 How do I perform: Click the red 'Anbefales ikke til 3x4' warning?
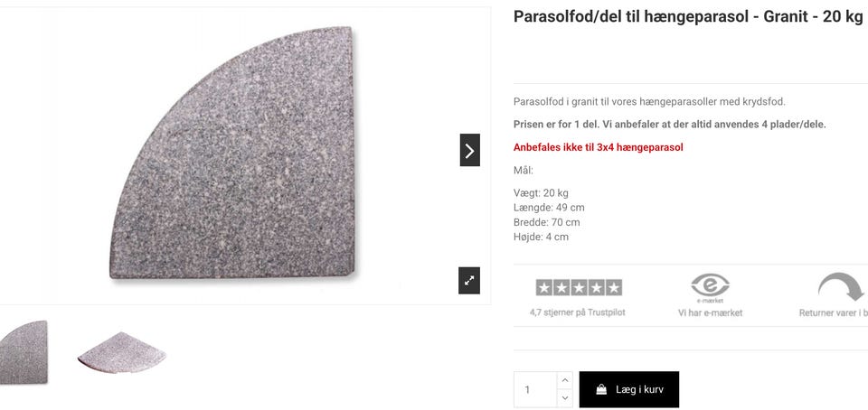(599, 147)
